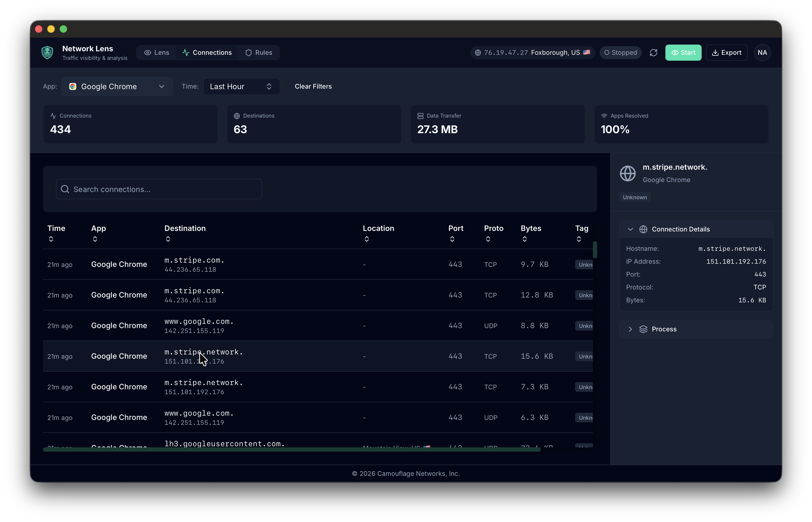
Task: Click the NA user avatar
Action: 762,53
